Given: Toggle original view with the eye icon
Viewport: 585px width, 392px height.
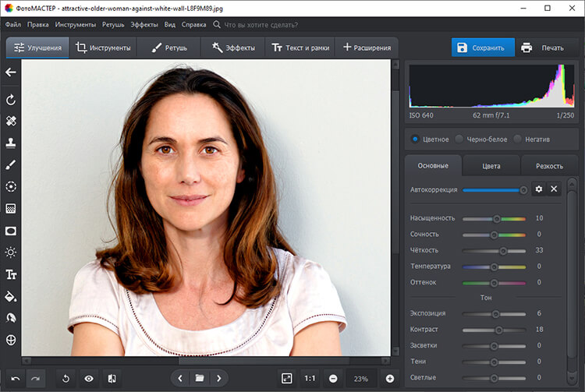Looking at the screenshot, I should pos(89,379).
